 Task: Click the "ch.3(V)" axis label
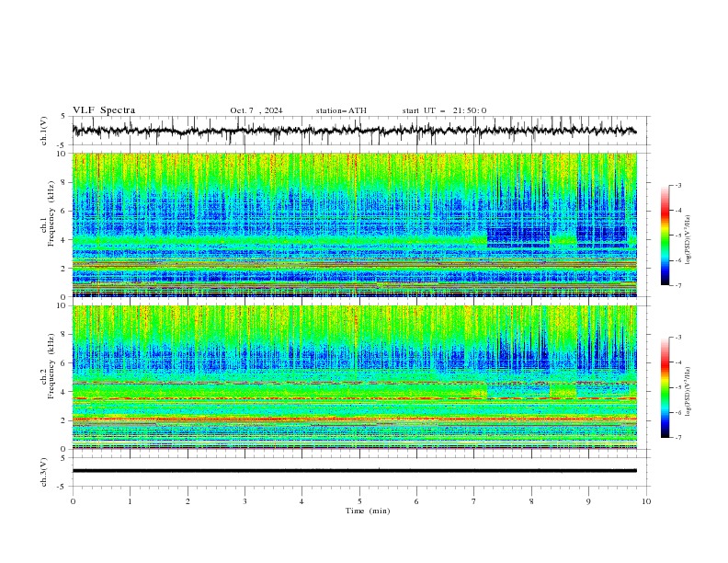pyautogui.click(x=44, y=472)
